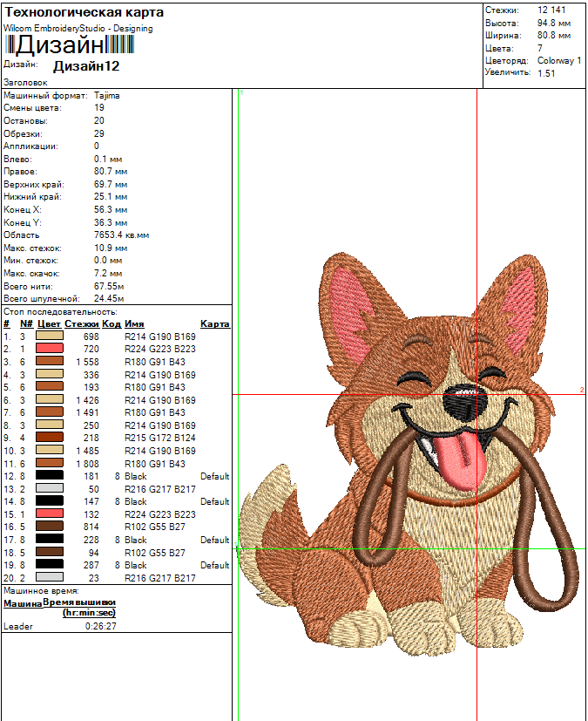Select stitch count 1 808 in row 11
The width and height of the screenshot is (588, 721).
pyautogui.click(x=88, y=464)
